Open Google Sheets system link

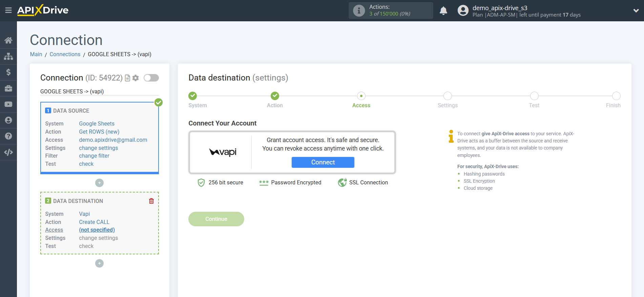(97, 123)
